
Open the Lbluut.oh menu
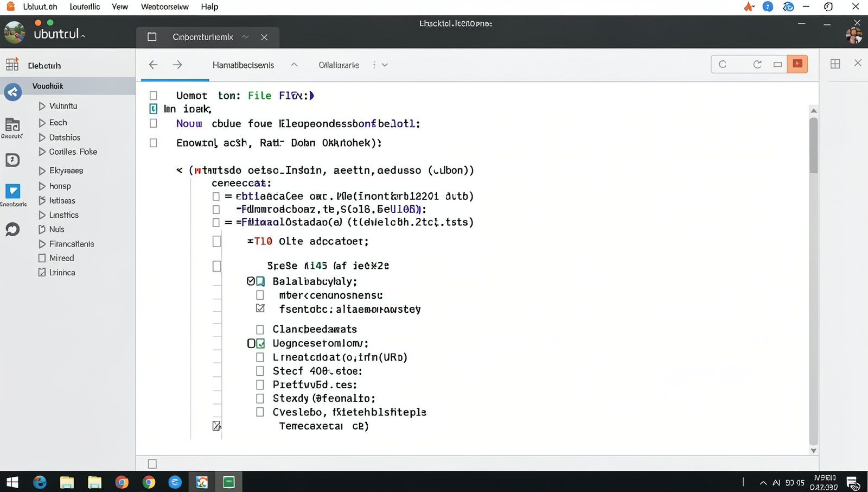pos(40,7)
